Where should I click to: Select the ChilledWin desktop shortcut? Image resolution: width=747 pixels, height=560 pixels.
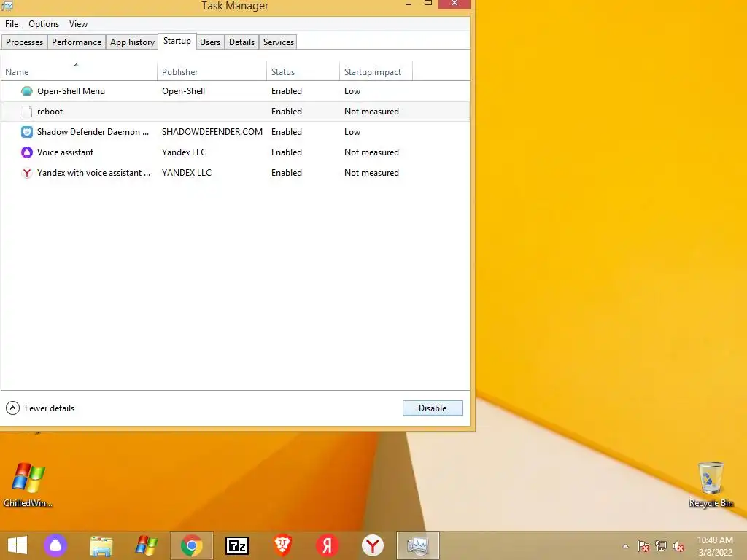coord(28,484)
